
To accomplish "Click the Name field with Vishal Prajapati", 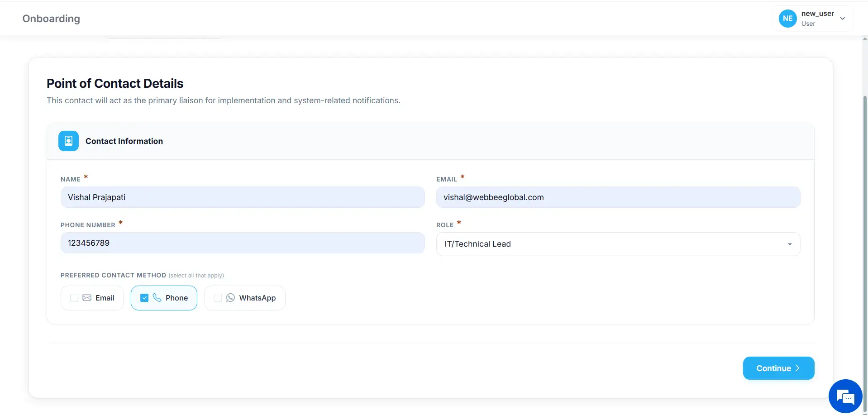I will pos(243,197).
